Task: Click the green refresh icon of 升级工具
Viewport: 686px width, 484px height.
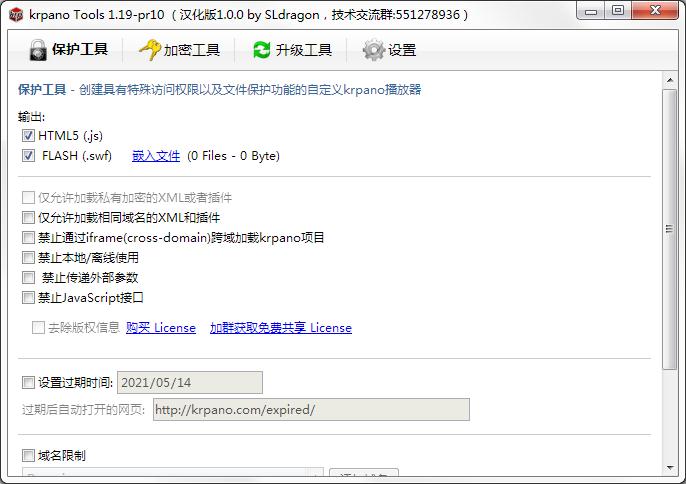Action: 262,50
